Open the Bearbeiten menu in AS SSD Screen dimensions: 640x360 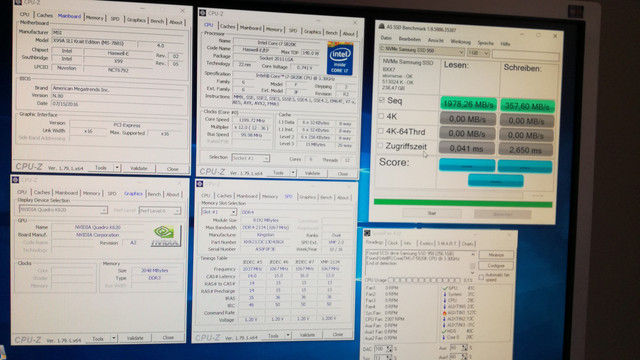tap(409, 39)
